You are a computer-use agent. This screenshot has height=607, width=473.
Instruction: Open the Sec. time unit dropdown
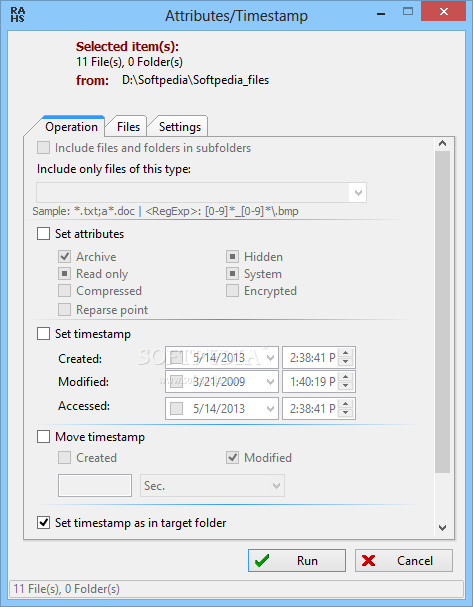(x=276, y=485)
